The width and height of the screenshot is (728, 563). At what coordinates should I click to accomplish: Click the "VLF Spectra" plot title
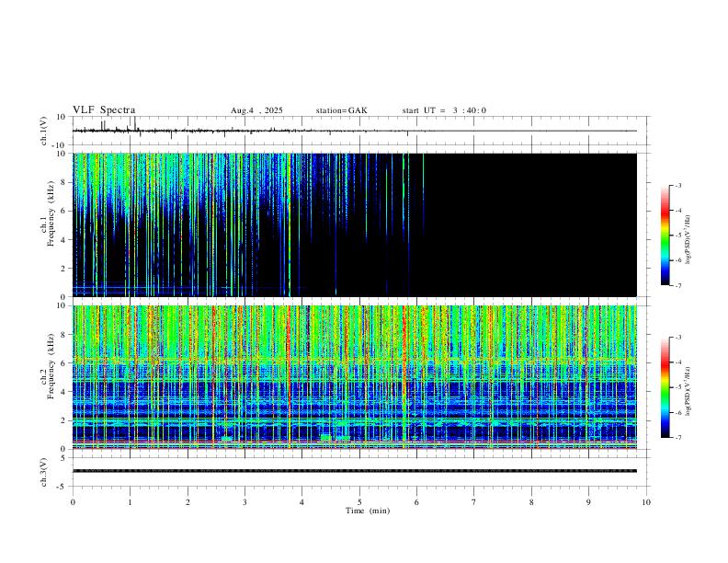pyautogui.click(x=104, y=110)
